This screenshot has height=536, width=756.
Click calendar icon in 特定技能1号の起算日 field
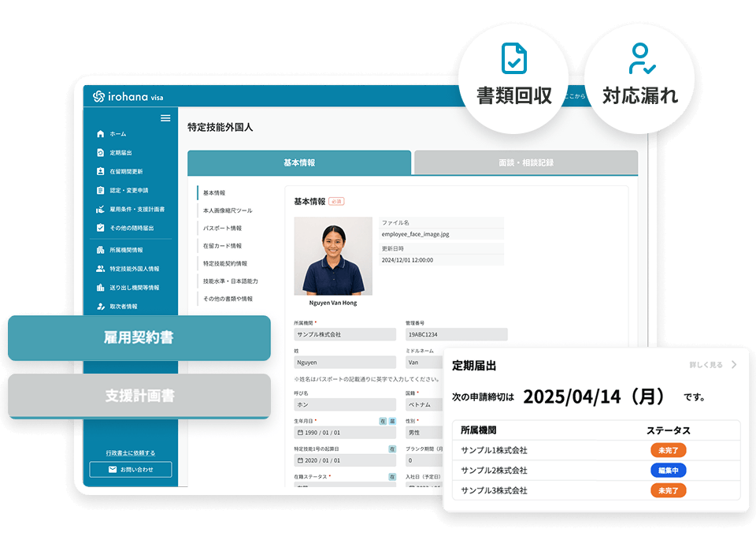(x=300, y=461)
